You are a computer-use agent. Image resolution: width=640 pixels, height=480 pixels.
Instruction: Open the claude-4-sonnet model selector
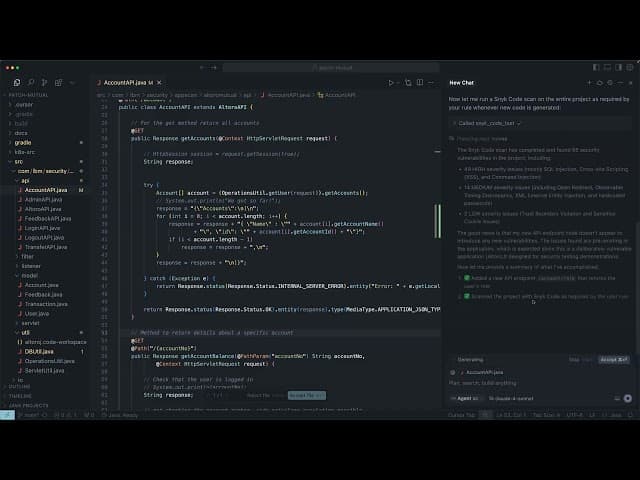510,398
